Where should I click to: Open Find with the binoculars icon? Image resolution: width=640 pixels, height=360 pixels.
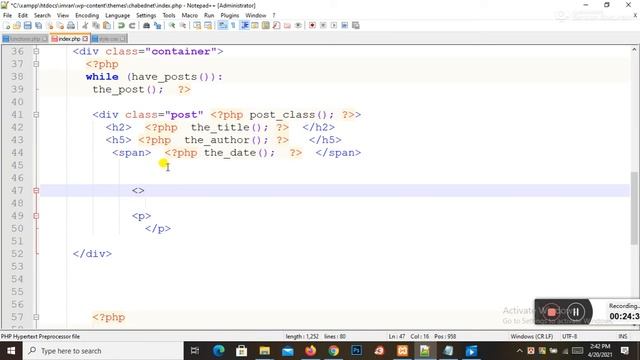click(x=147, y=25)
